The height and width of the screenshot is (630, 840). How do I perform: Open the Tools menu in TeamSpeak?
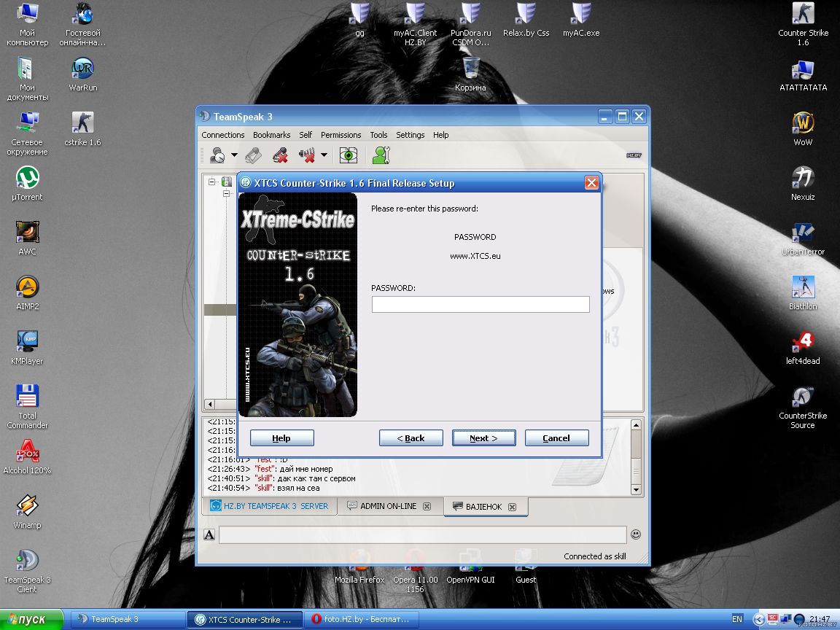tap(378, 135)
